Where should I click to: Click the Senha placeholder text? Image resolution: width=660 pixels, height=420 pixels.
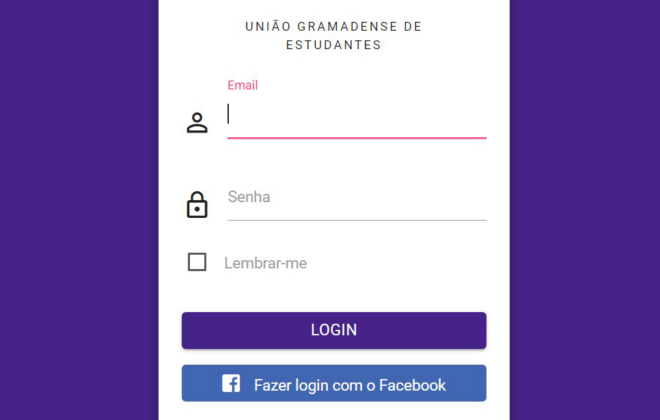pos(249,197)
